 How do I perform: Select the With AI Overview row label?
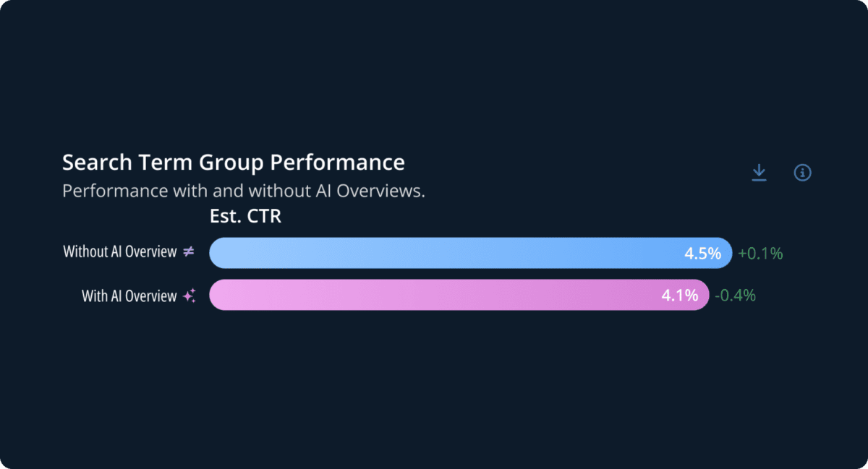coord(129,296)
